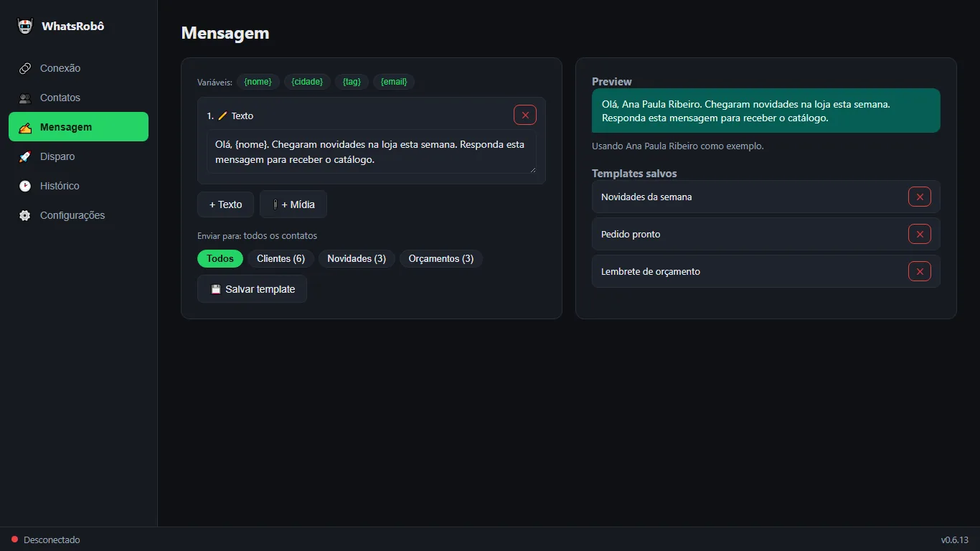The width and height of the screenshot is (980, 551).
Task: Go to the Contatos section
Action: pos(78,98)
